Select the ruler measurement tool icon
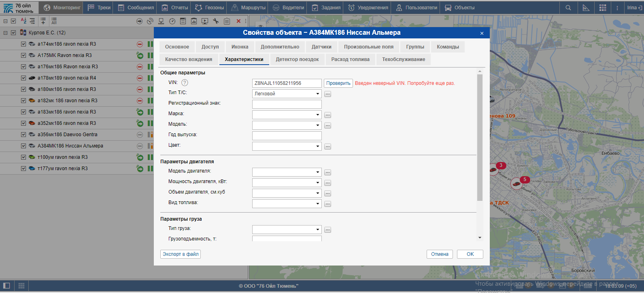 (586, 8)
